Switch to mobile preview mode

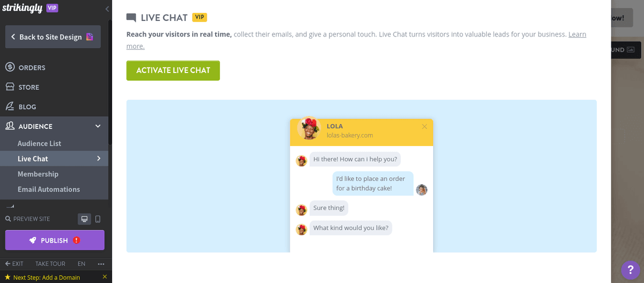[x=98, y=219]
